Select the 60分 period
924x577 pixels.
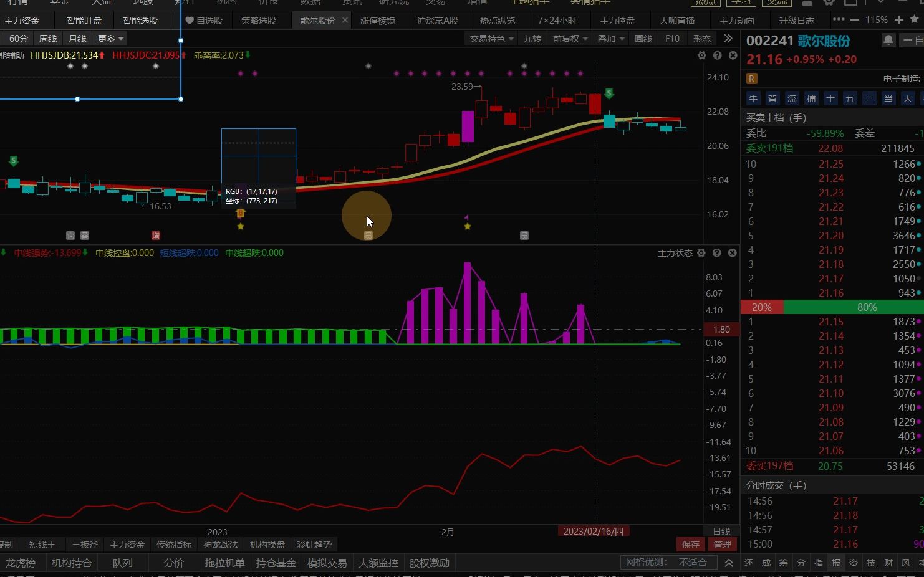click(19, 39)
